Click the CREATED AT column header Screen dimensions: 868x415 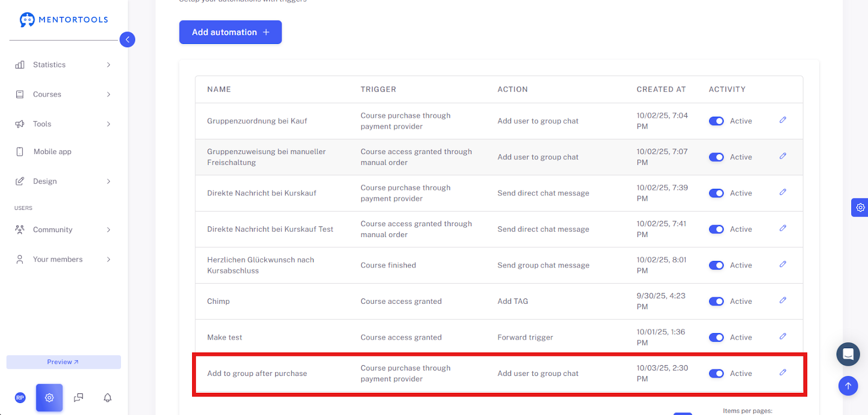click(661, 90)
